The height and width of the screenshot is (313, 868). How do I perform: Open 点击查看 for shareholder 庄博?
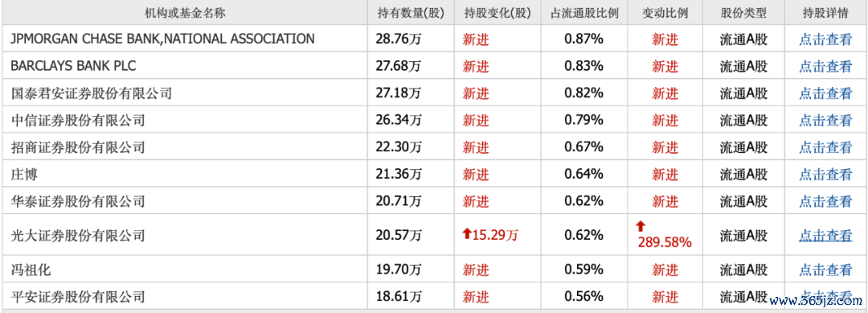[x=825, y=174]
